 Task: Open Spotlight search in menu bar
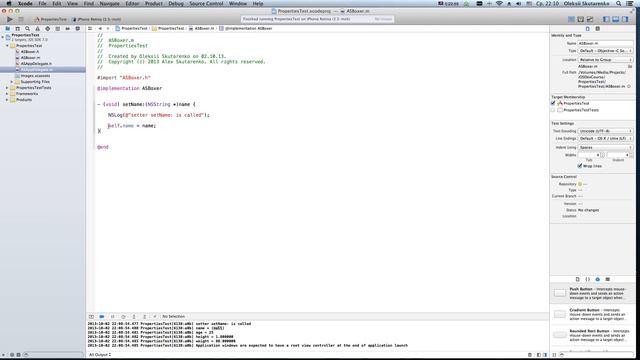(619, 3)
